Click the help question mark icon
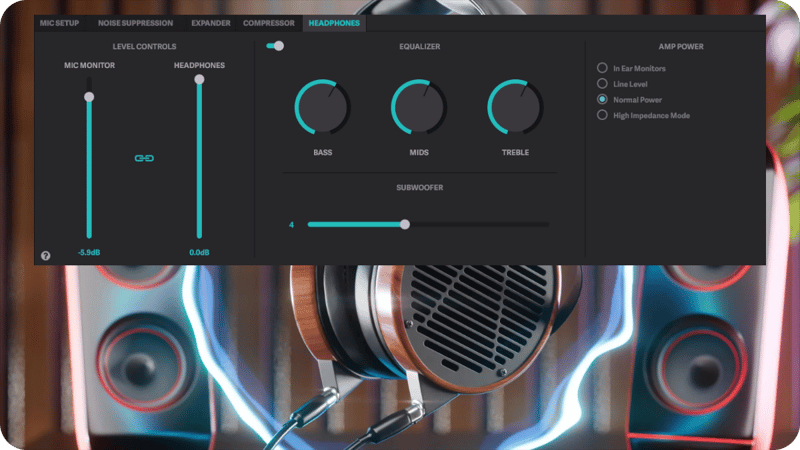 pyautogui.click(x=45, y=256)
